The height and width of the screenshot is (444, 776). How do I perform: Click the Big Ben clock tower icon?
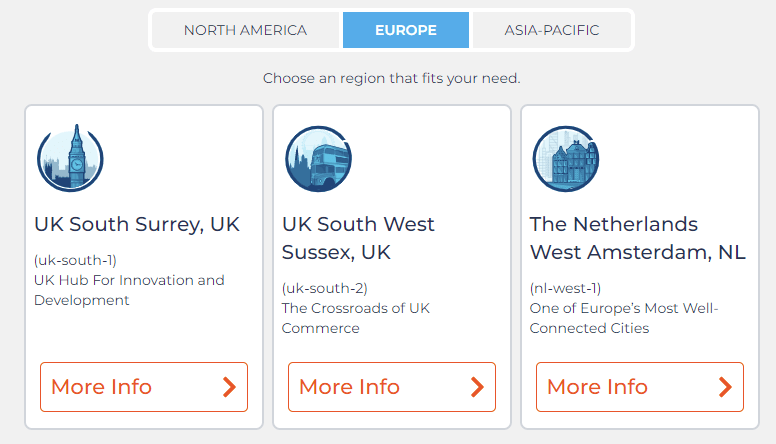point(70,158)
